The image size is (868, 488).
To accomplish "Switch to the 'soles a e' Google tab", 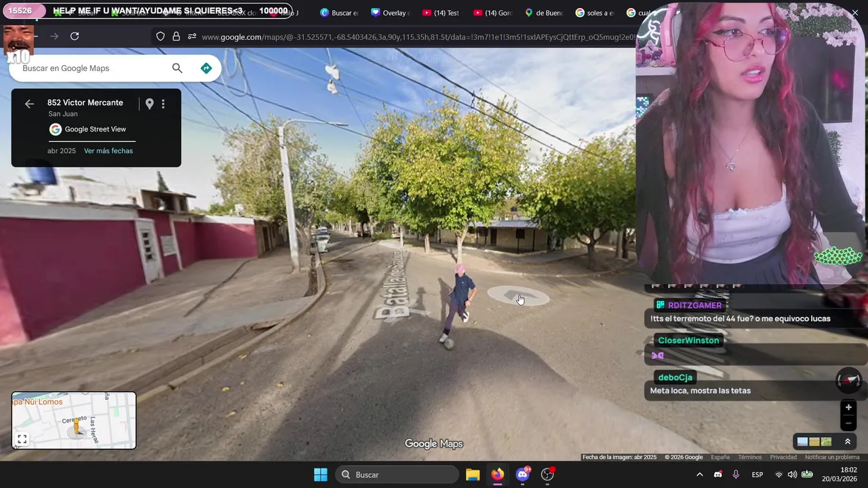I will coord(595,13).
